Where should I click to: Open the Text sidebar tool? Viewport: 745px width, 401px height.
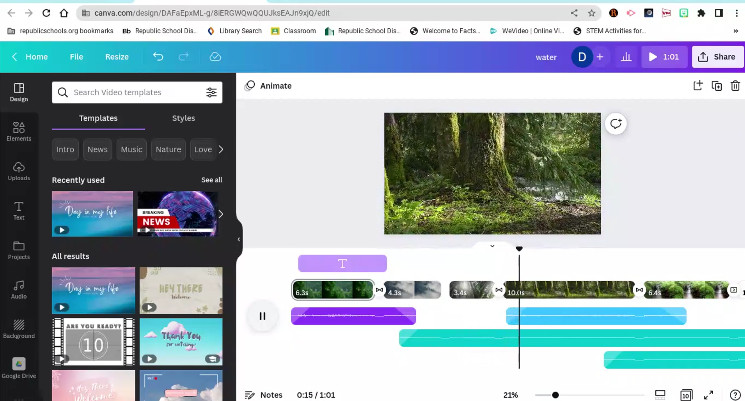pyautogui.click(x=18, y=210)
